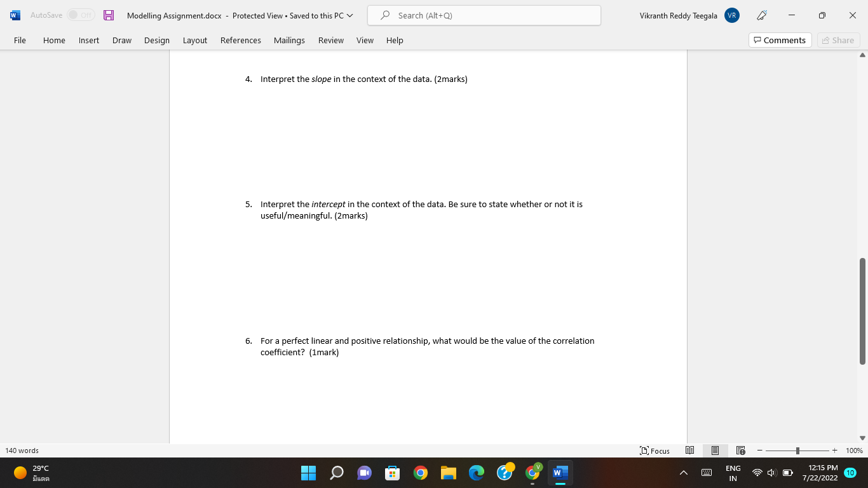Show hidden icons in the system tray
Screen dimensions: 868x488
(683, 473)
